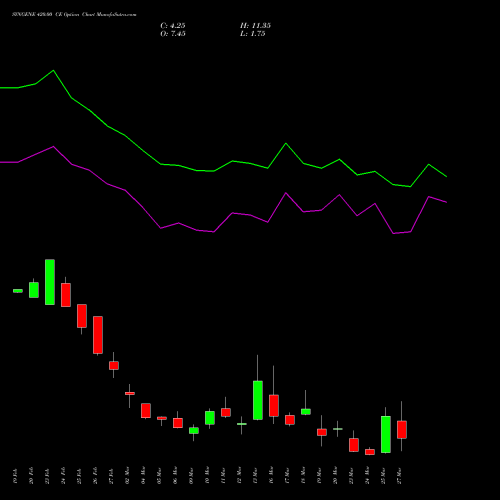Click the high price value H: 11.35
The image size is (500, 500).
(255, 26)
